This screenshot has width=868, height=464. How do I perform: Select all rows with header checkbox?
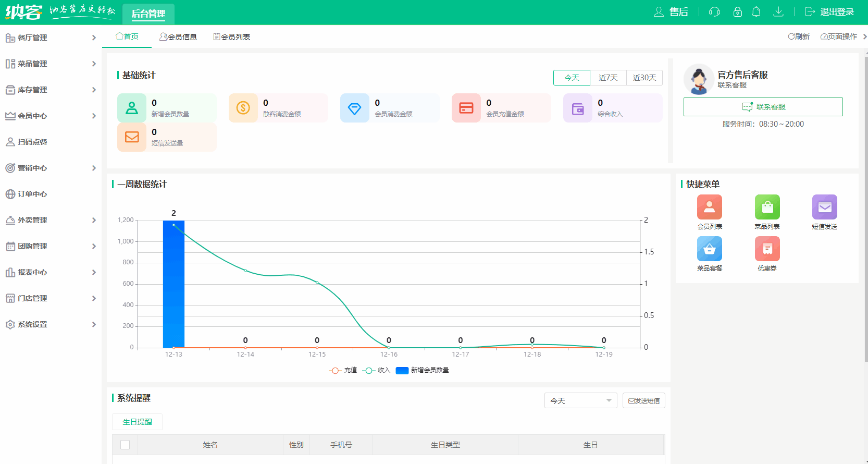[x=125, y=445]
